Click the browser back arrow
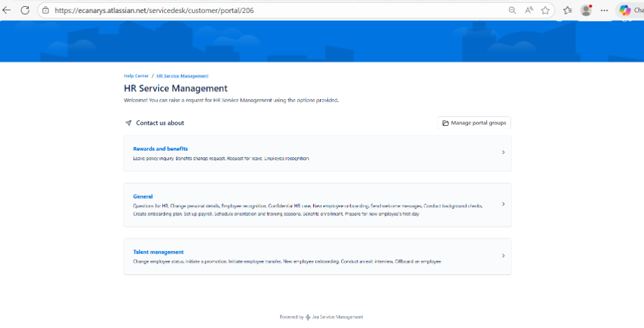This screenshot has width=644, height=328. 7,10
